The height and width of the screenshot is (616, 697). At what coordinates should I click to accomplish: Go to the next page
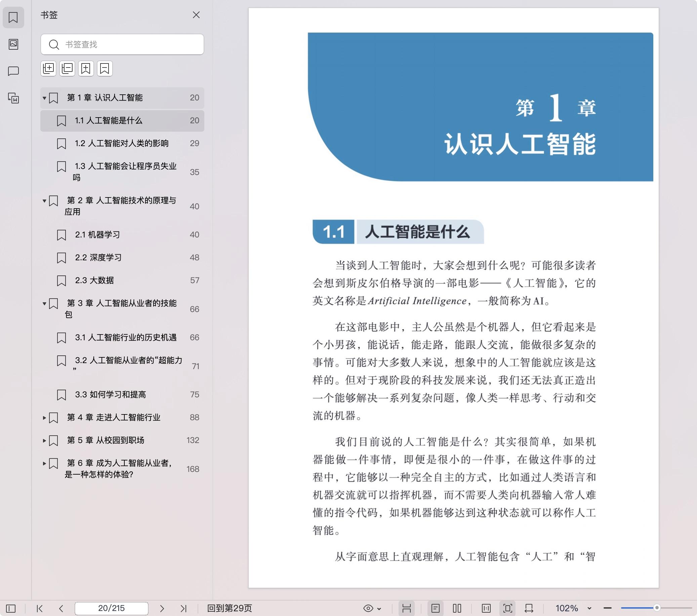click(162, 608)
